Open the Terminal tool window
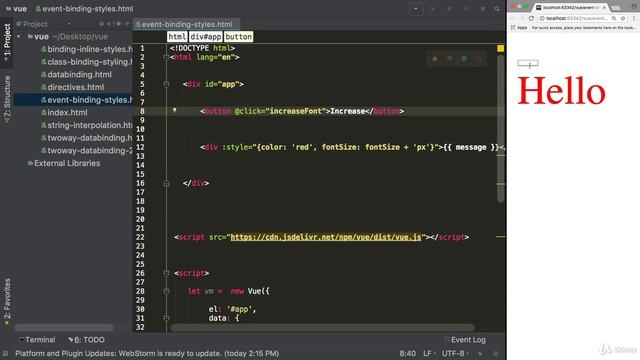640x360 pixels. (37, 340)
